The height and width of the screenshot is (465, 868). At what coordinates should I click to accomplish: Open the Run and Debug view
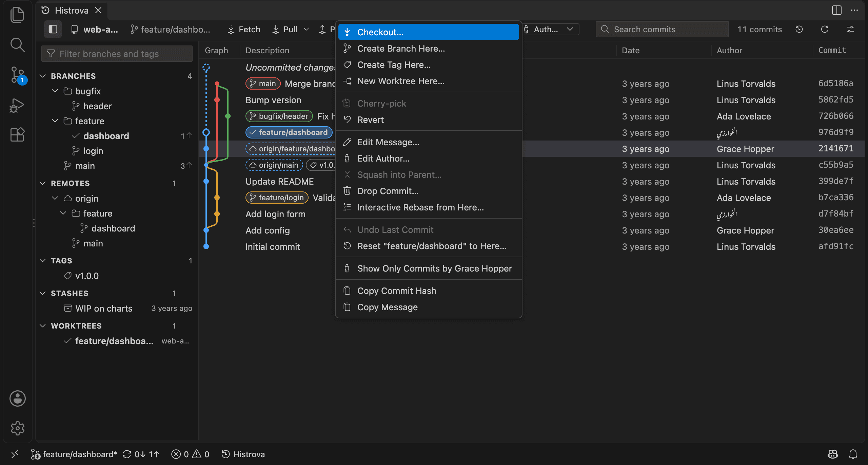point(17,105)
